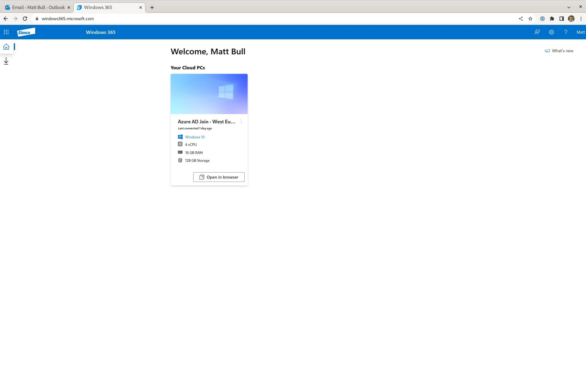Click the Elanco logo
586x392 pixels.
point(26,32)
